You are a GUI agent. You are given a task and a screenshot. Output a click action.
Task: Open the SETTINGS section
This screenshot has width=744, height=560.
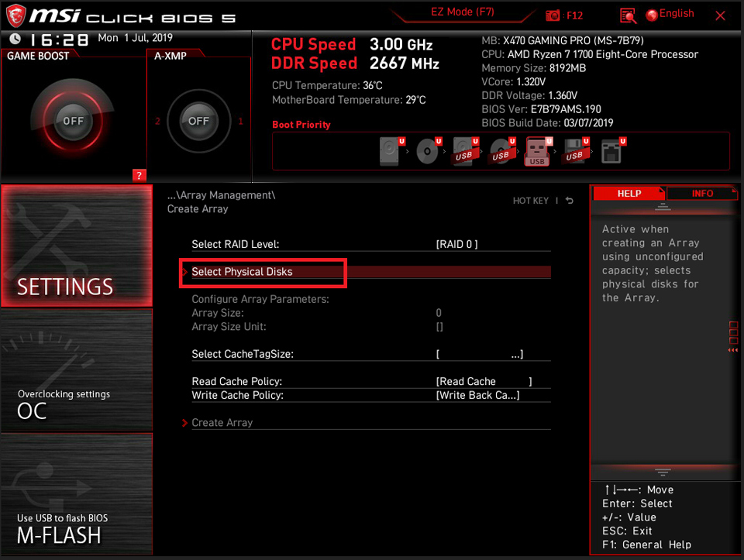(x=77, y=246)
